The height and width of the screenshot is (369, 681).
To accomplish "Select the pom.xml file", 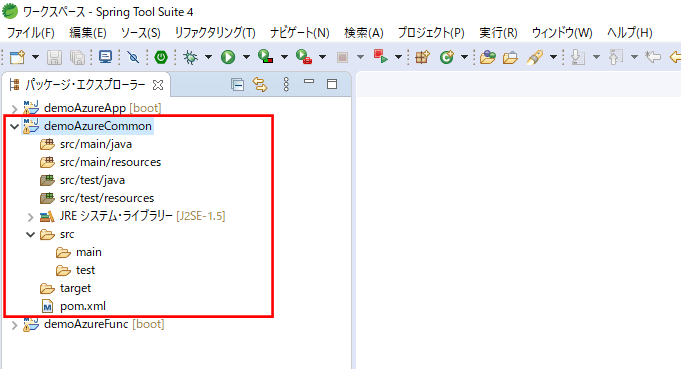I will pos(83,306).
